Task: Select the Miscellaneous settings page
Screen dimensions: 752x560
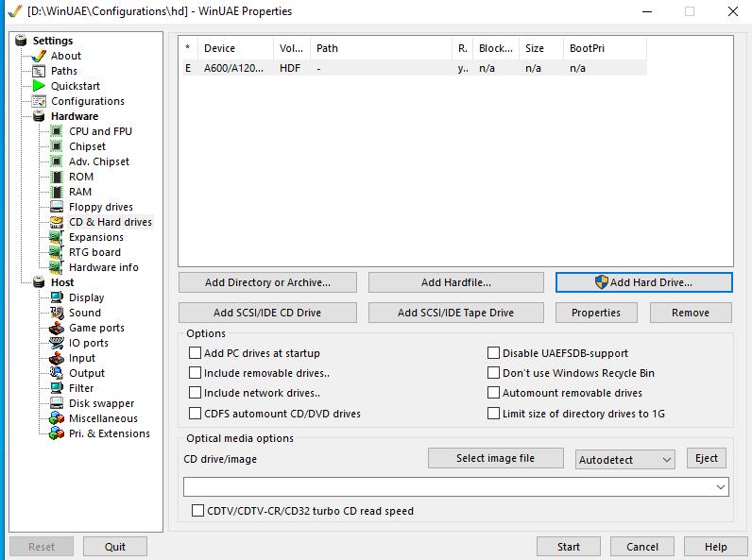Action: coord(103,418)
